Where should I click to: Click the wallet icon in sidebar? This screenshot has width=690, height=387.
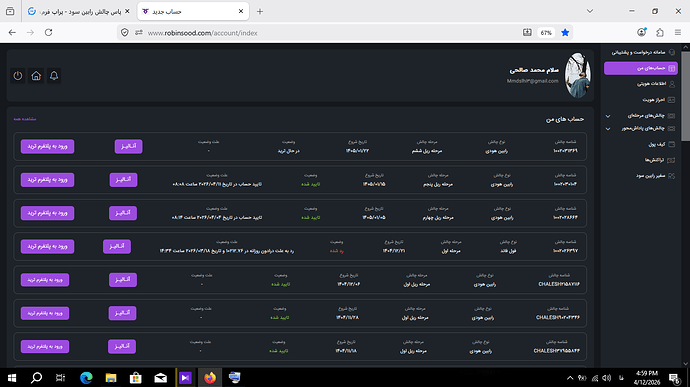(672, 144)
